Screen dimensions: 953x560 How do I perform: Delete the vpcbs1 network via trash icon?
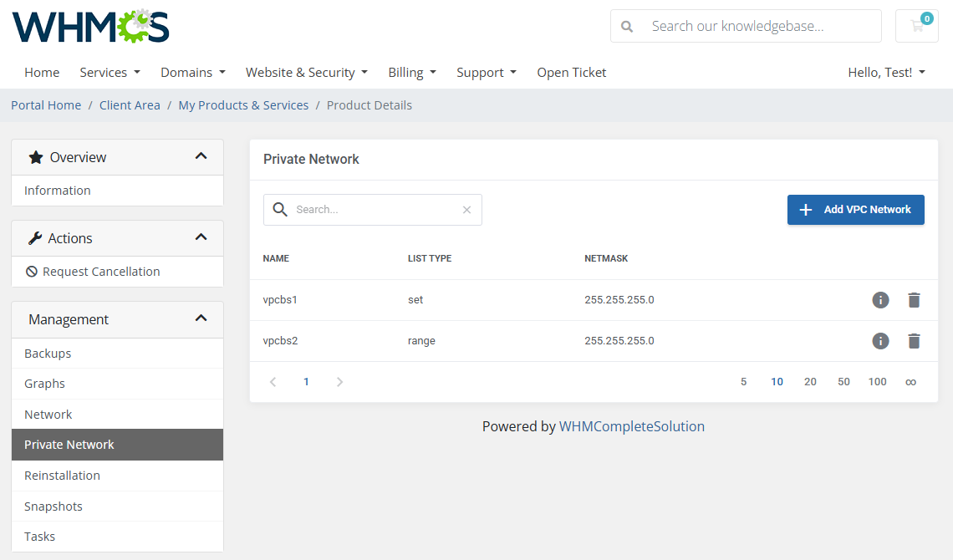(914, 300)
